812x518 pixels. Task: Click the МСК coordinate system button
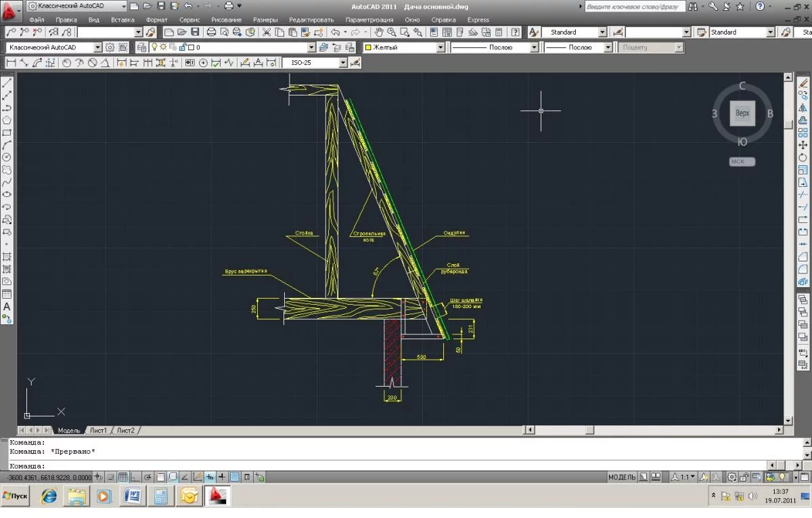(742, 162)
